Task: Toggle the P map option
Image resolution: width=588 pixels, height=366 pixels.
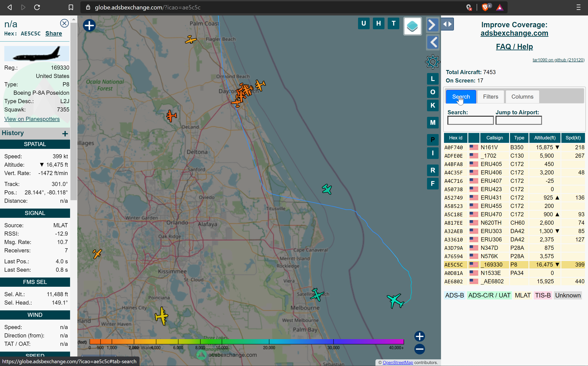Action: point(433,140)
